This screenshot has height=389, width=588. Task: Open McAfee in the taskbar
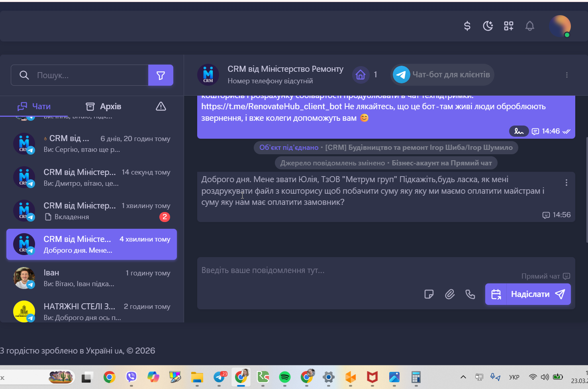(x=372, y=377)
